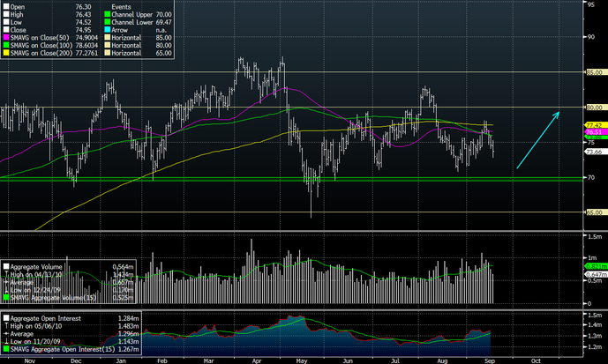Click the volume 'High on 04/13/10' row
Viewport: 608px width, 364px height.
click(x=69, y=275)
